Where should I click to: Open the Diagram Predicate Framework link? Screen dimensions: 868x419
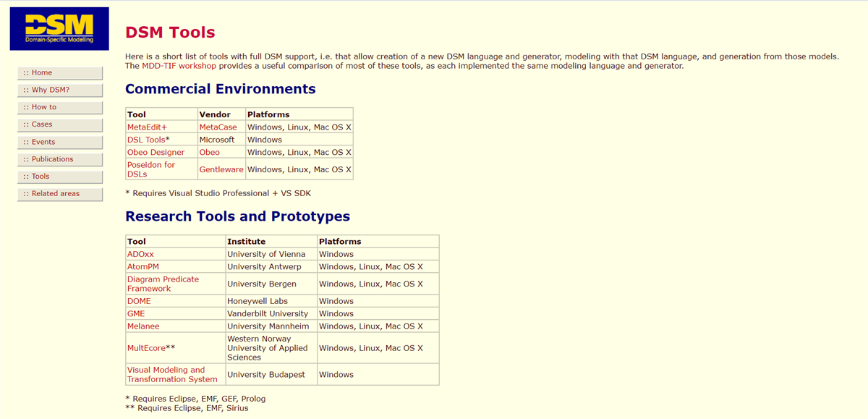click(x=163, y=284)
